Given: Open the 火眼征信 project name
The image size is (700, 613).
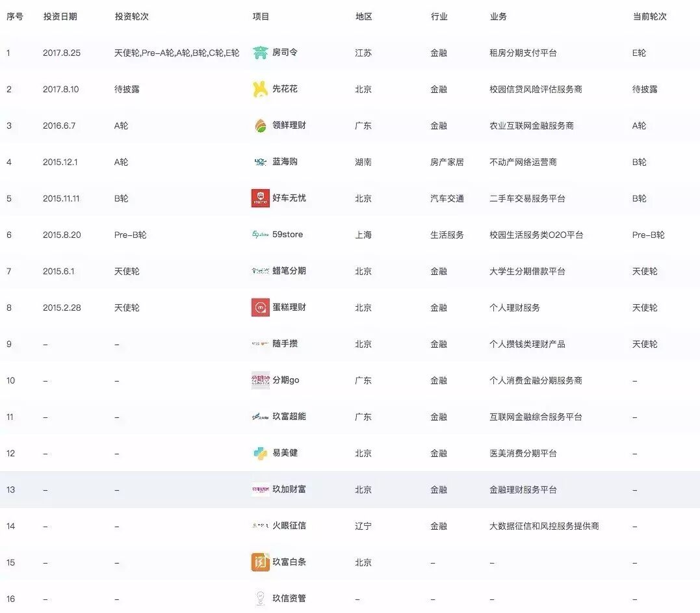Looking at the screenshot, I should click(x=289, y=526).
